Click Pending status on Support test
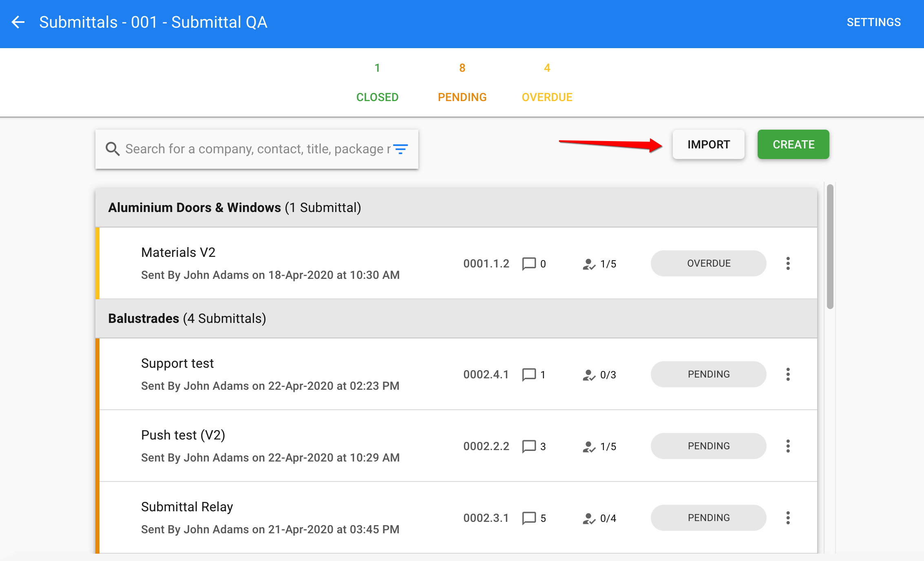The image size is (924, 561). (x=708, y=374)
